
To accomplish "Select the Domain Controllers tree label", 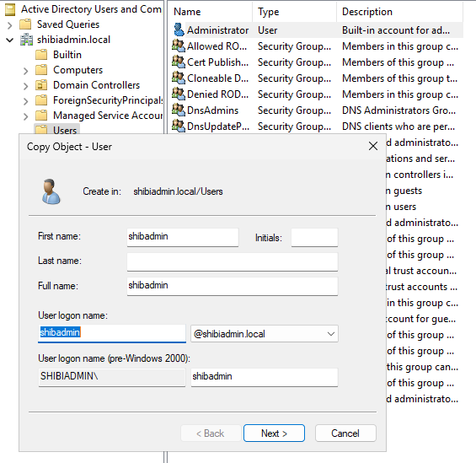I will (96, 85).
